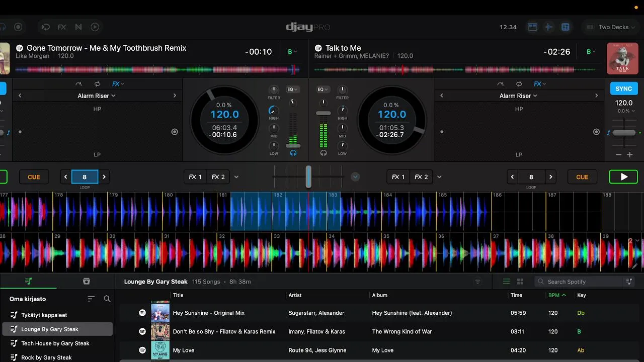Toggle left deck headphone cue
Viewport: 644px width, 362px height.
click(x=293, y=153)
